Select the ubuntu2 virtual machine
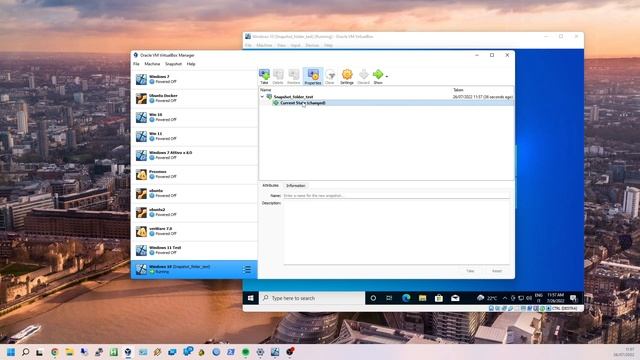The image size is (640, 360). (194, 212)
